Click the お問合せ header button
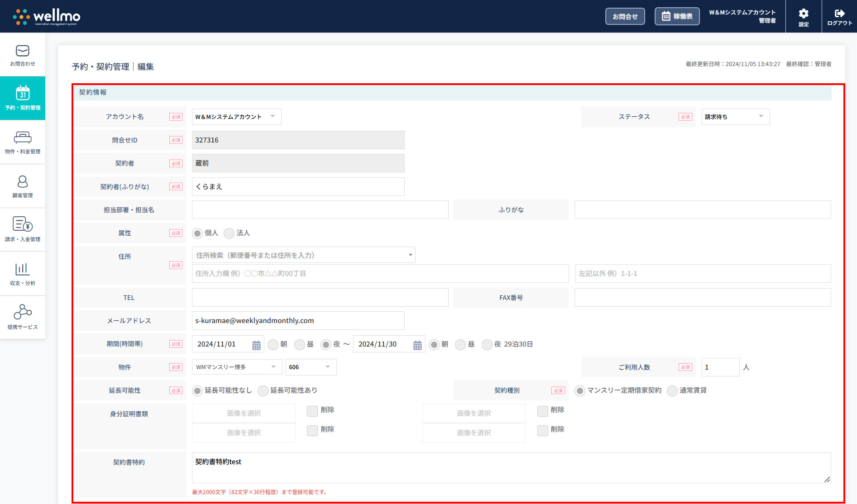This screenshot has width=857, height=504. click(625, 16)
